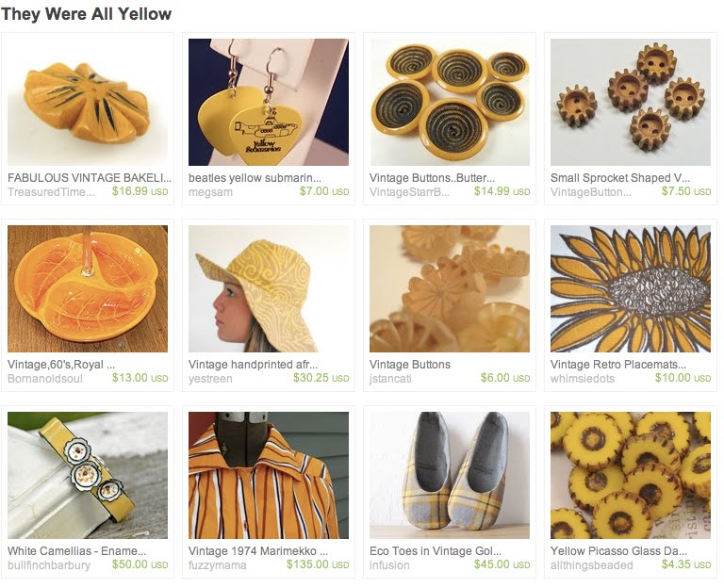Visit the allthingsbeaded shop link
Screen dimensions: 724x588
(x=592, y=565)
